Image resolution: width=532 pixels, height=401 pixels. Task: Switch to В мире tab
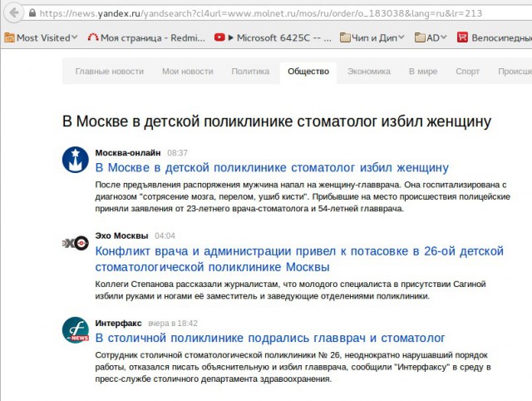click(x=423, y=72)
